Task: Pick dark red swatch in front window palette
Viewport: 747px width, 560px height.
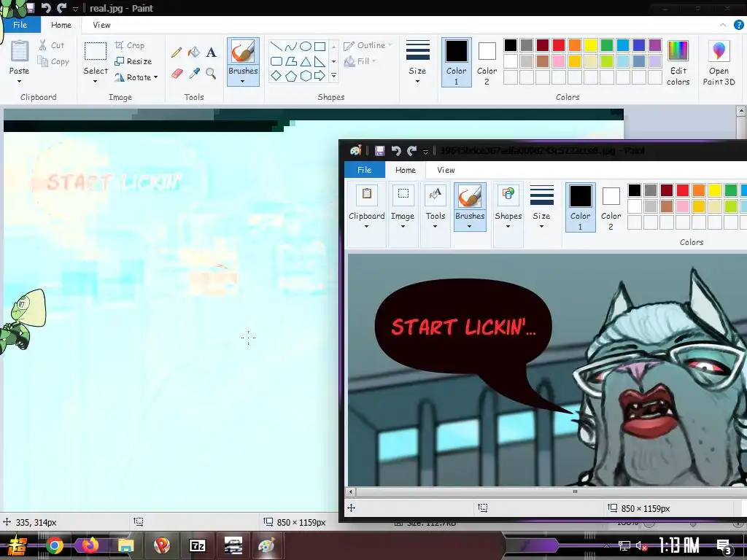Action: [x=667, y=190]
